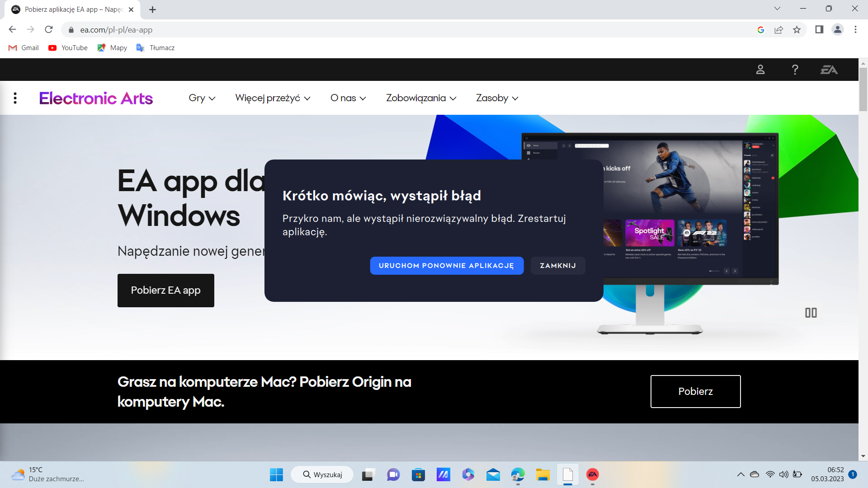Open the YouTube bookmark

click(68, 48)
